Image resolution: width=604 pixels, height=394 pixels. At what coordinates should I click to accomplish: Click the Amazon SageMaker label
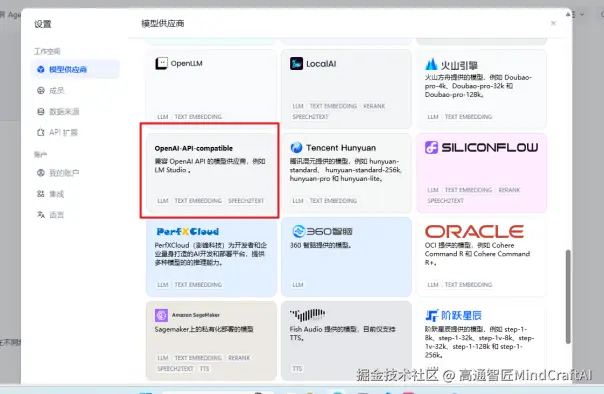[195, 315]
